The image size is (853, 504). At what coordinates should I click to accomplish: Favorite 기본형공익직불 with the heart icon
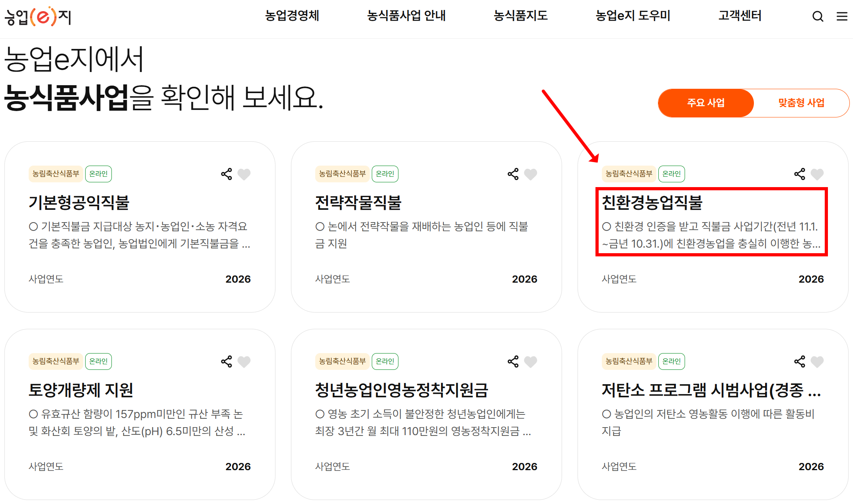[x=244, y=174]
